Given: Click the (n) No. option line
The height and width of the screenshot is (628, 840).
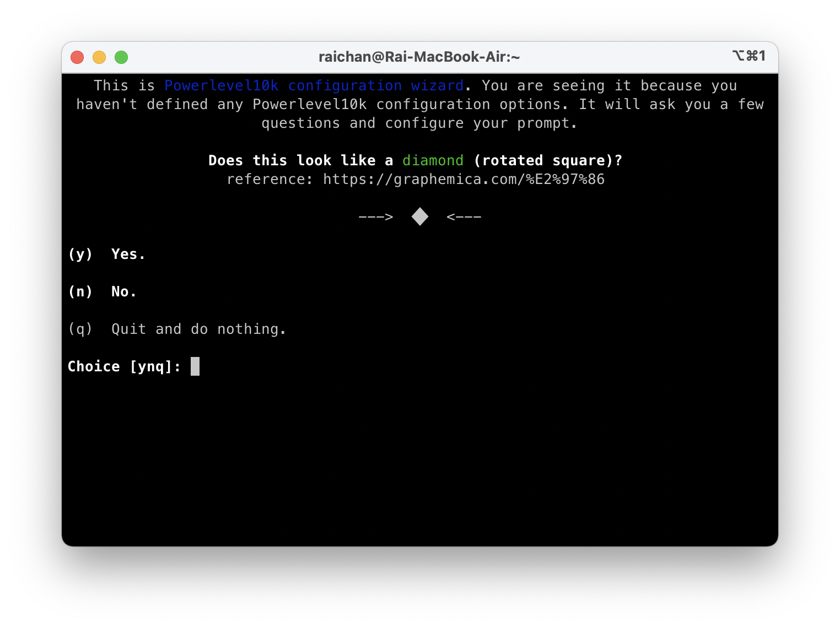Looking at the screenshot, I should [103, 292].
